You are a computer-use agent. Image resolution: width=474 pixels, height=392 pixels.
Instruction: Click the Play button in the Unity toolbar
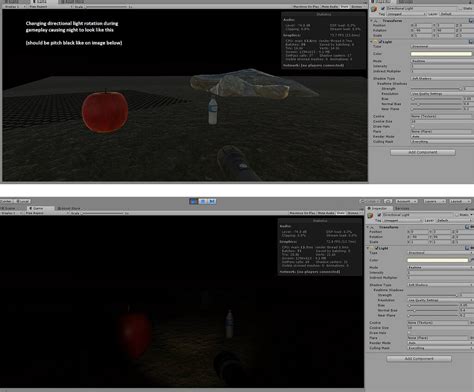click(193, 201)
